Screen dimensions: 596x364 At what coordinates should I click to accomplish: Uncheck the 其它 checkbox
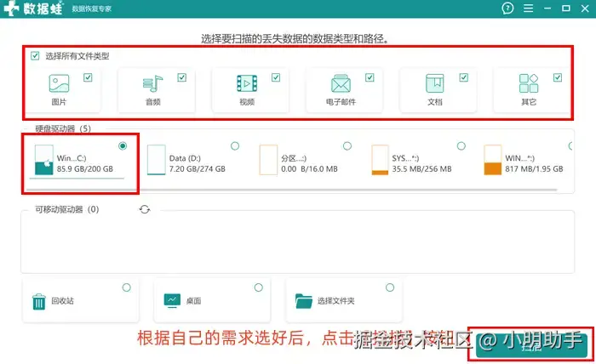coord(557,77)
